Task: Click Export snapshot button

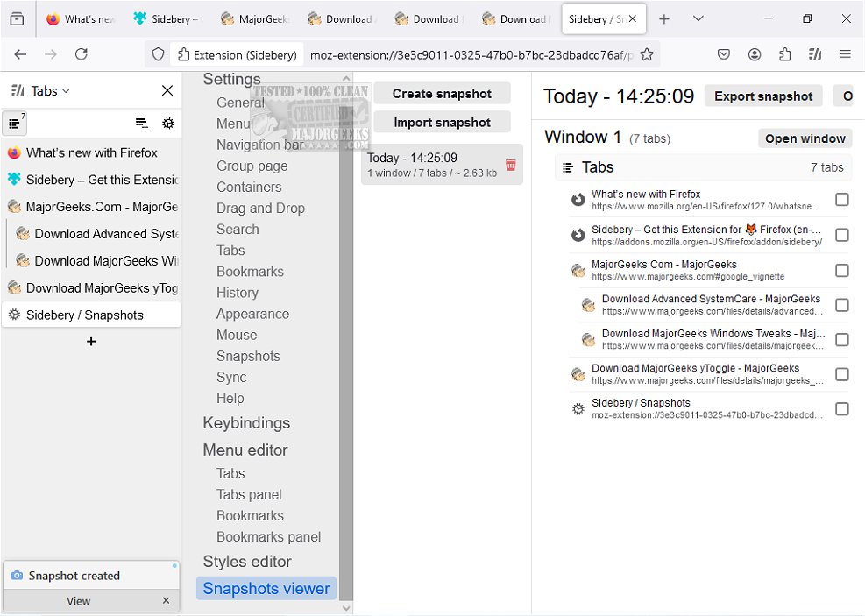Action: pos(763,96)
